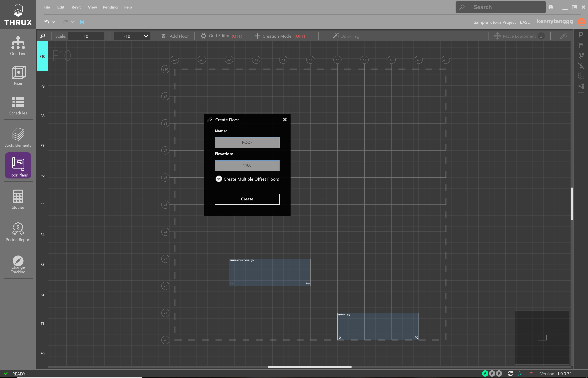Image resolution: width=588 pixels, height=378 pixels.
Task: Click the crossed-out dollar icon
Action: (x=581, y=65)
